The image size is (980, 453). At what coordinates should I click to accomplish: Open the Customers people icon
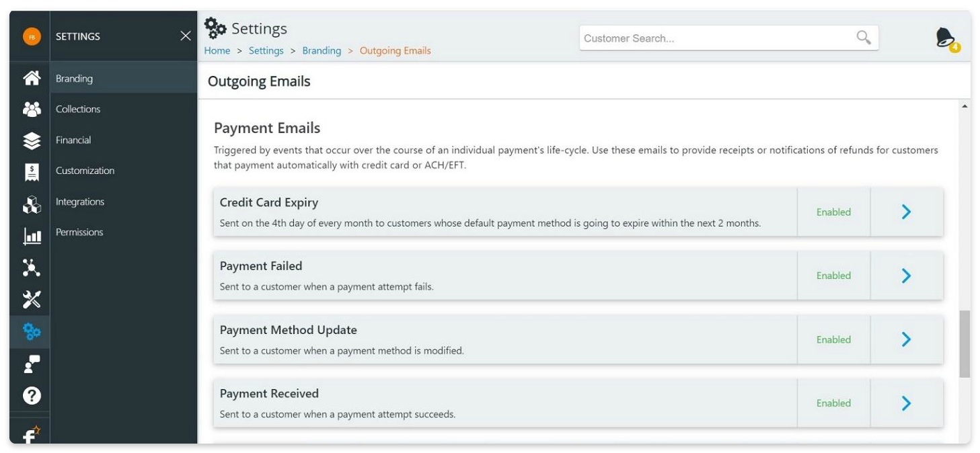(x=32, y=109)
